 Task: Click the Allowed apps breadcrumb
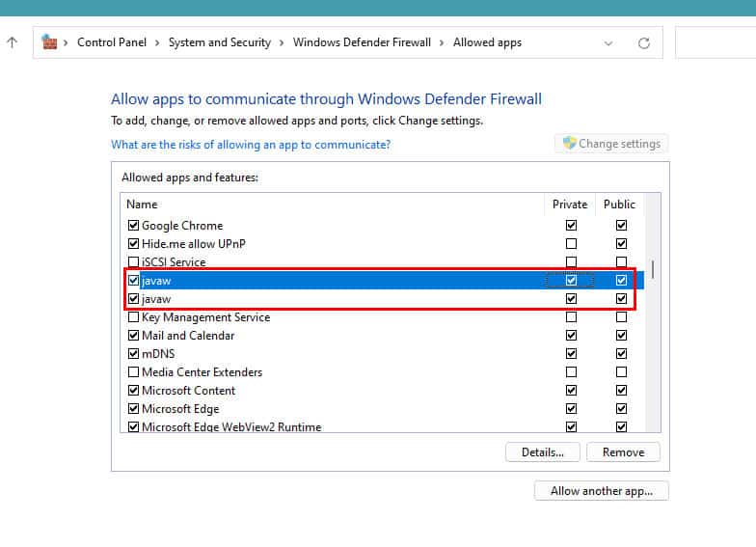point(488,42)
